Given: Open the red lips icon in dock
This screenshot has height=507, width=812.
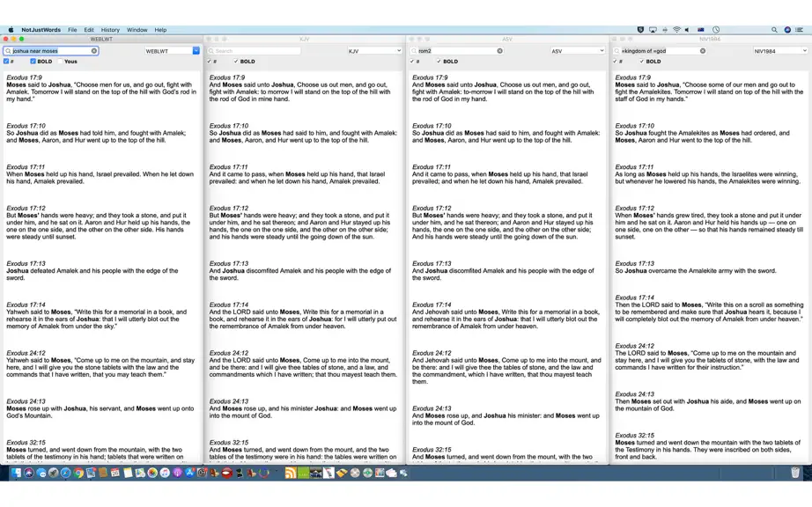Looking at the screenshot, I should 227,473.
